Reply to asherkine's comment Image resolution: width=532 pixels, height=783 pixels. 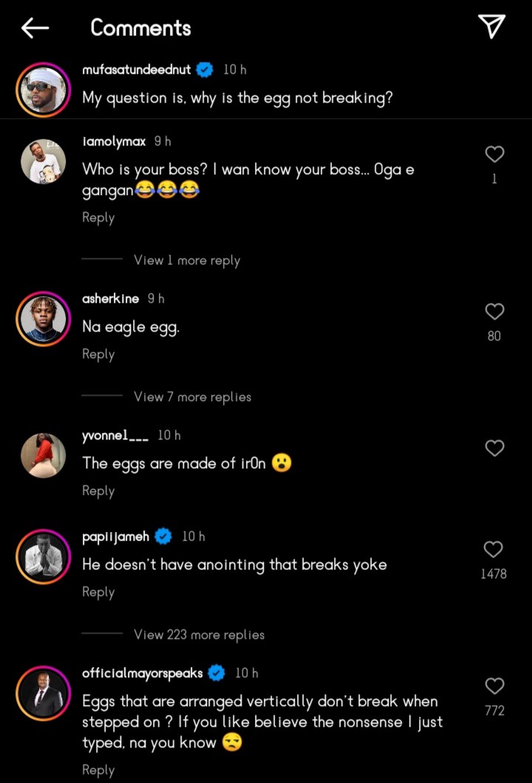pyautogui.click(x=98, y=355)
